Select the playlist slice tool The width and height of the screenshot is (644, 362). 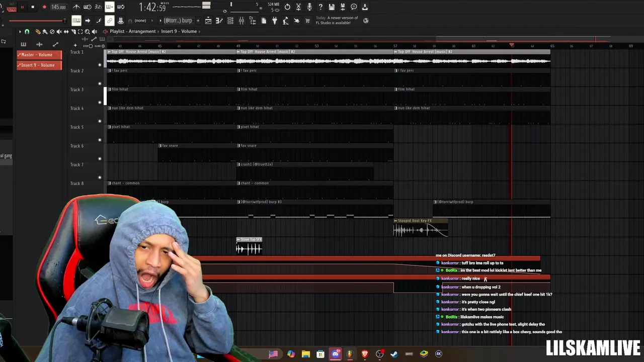[x=73, y=32]
